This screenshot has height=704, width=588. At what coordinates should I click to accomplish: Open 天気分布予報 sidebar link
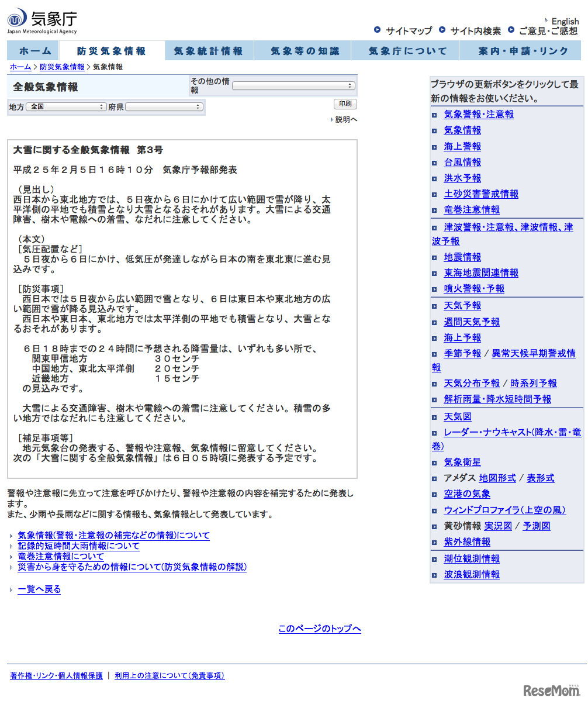coord(472,384)
